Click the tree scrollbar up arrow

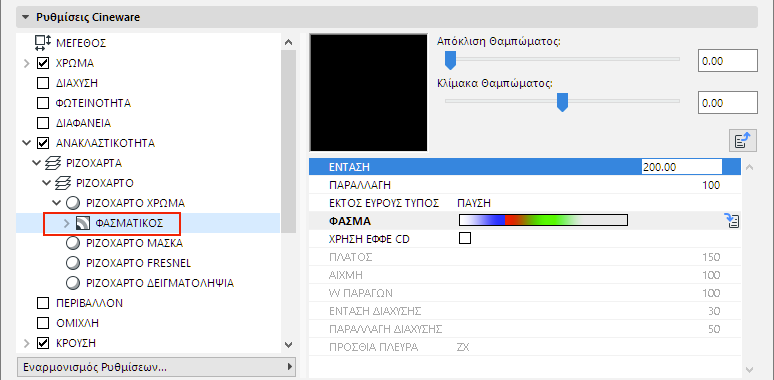coord(289,42)
